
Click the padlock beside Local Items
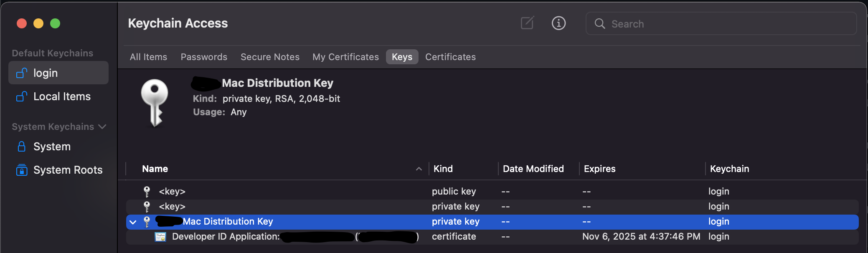[21, 96]
